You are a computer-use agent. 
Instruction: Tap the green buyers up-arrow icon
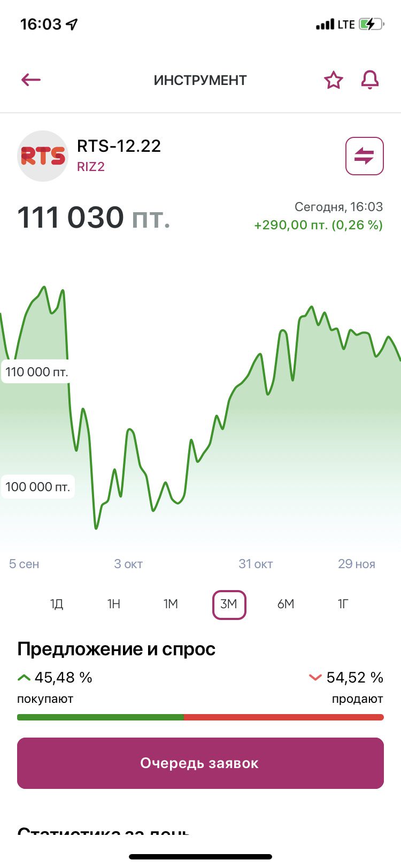pyautogui.click(x=24, y=678)
